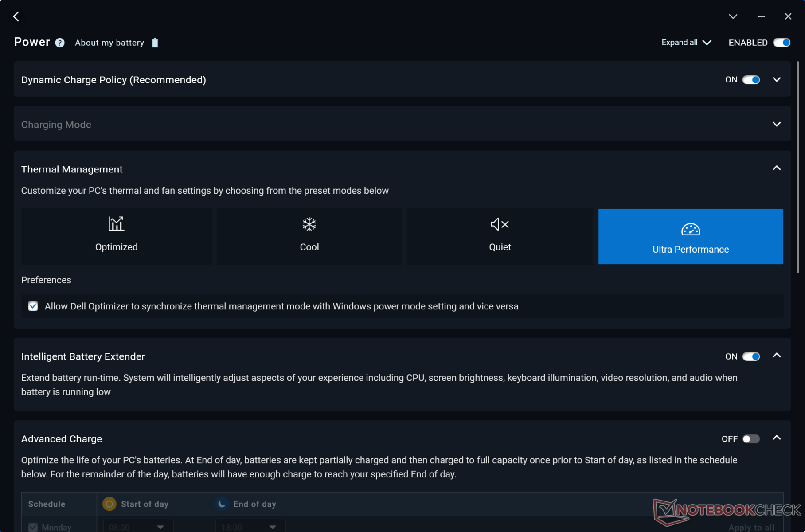The width and height of the screenshot is (805, 532).
Task: Turn off Dynamic Charge Policy toggle
Action: click(x=751, y=80)
